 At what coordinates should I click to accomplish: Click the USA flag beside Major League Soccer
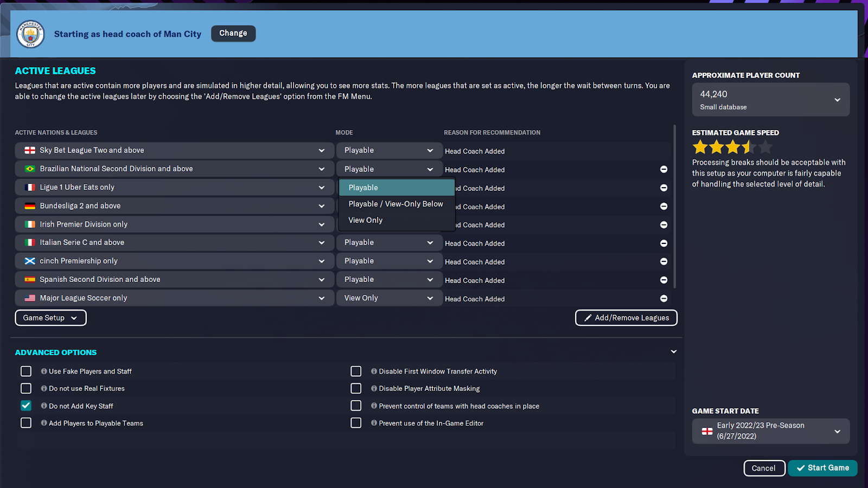pyautogui.click(x=30, y=298)
